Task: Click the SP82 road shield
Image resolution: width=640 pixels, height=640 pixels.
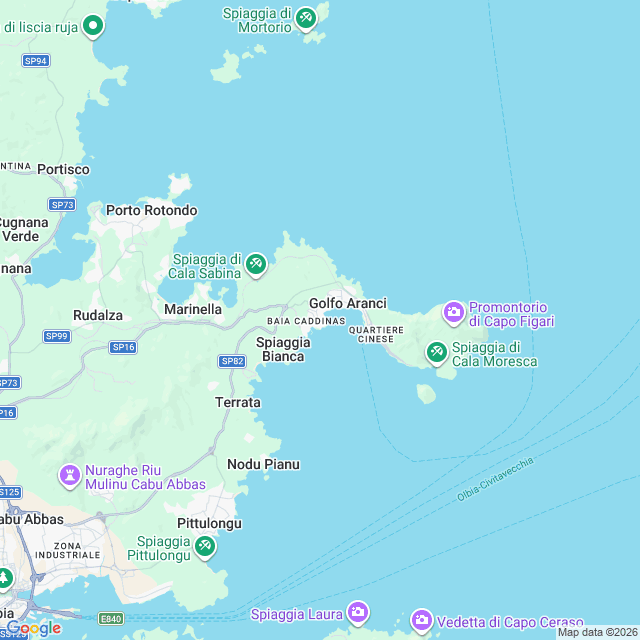Action: click(232, 361)
